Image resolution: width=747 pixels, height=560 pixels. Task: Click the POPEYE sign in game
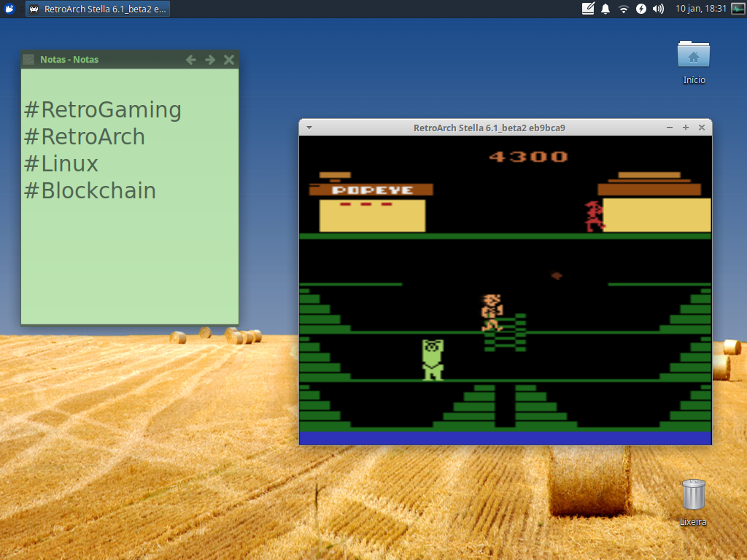[x=371, y=190]
